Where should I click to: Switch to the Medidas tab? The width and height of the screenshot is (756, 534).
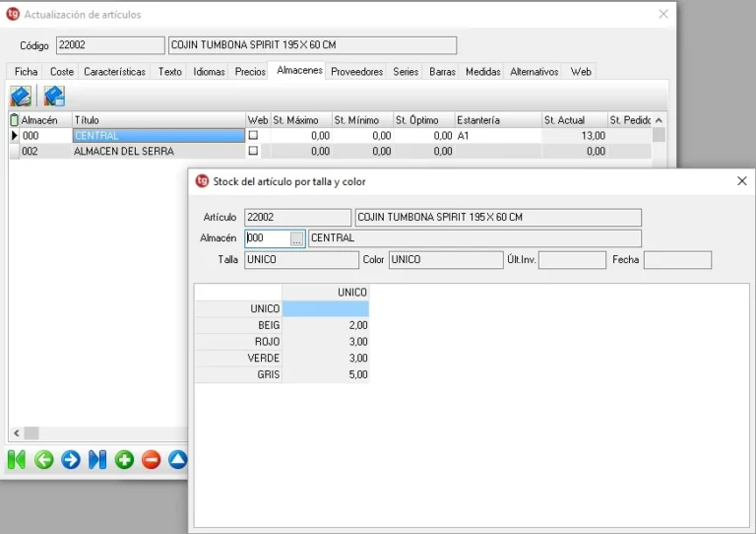pyautogui.click(x=482, y=71)
